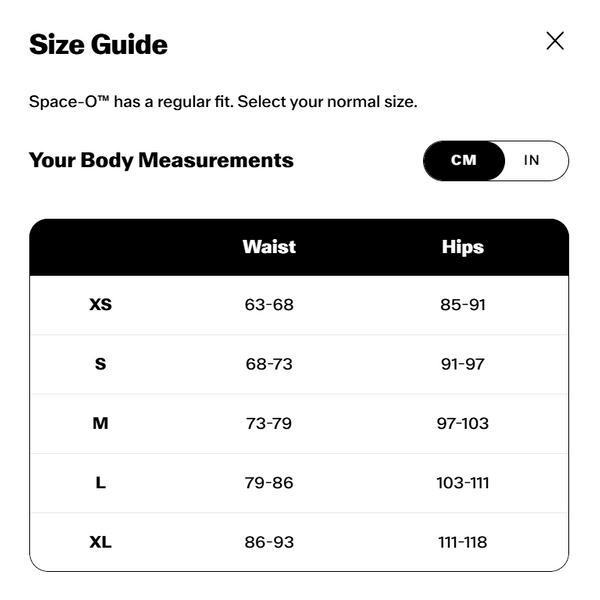Click the XS waist value 63-68
This screenshot has height=600, width=600.
click(269, 305)
